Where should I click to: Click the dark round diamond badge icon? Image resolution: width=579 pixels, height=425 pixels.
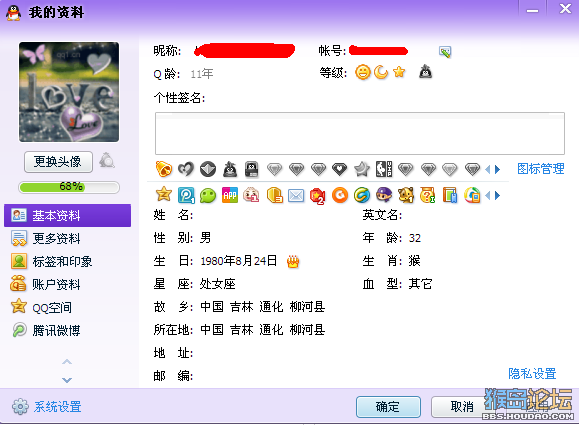click(x=208, y=169)
